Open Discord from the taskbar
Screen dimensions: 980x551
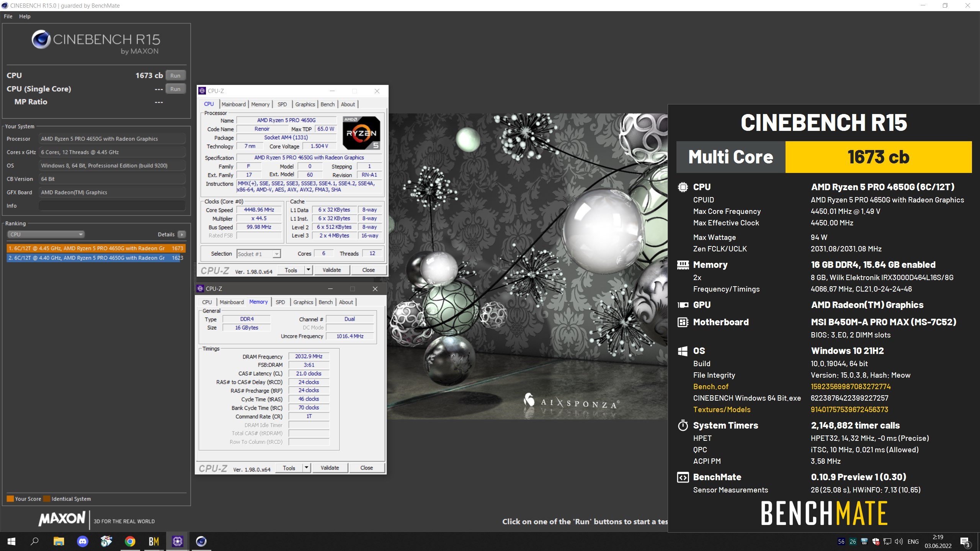coord(83,541)
